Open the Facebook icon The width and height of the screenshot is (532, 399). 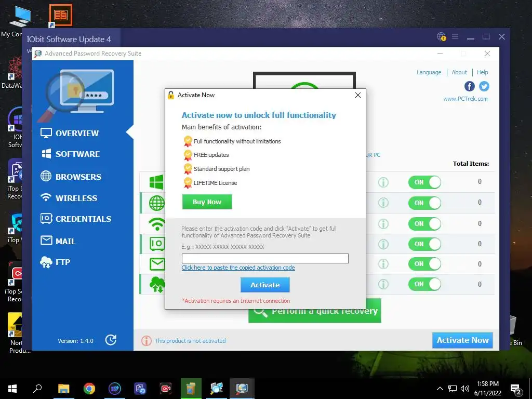click(x=469, y=87)
